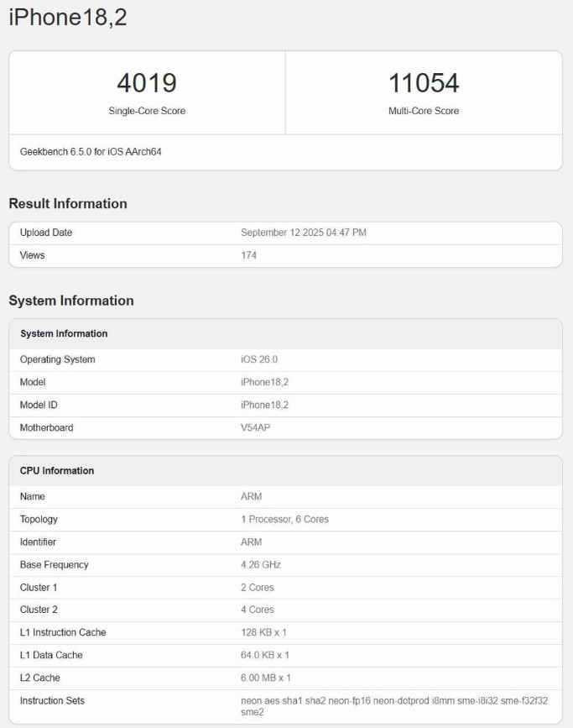
Task: Click the Name row label
Action: point(33,496)
